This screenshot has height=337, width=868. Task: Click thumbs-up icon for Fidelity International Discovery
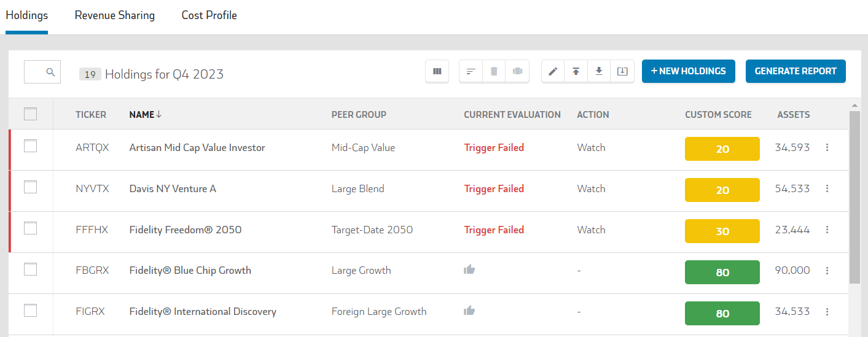tap(470, 310)
